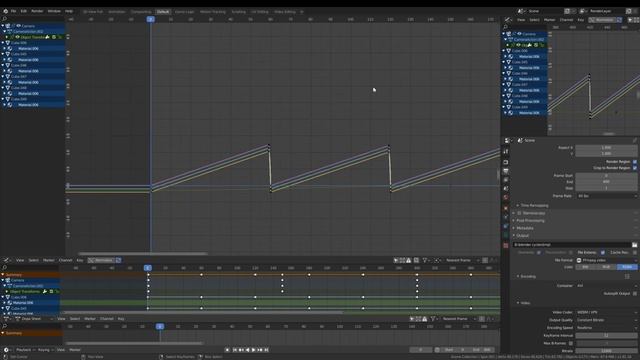This screenshot has width=640, height=360.
Task: Open the Frame Rate dropdown
Action: [607, 196]
